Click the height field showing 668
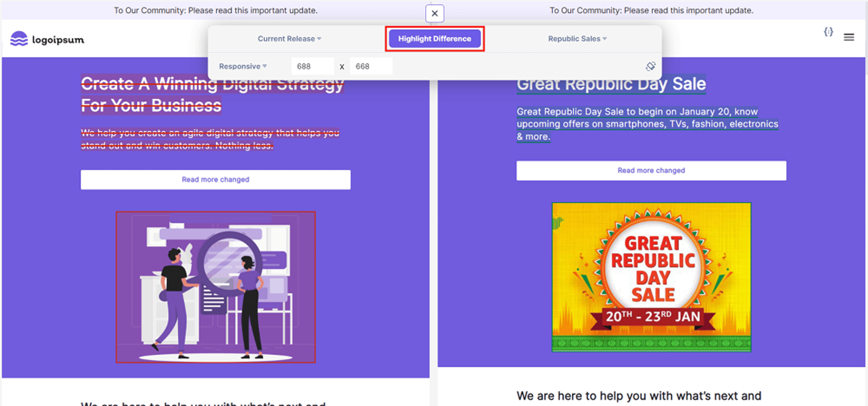Screen dimensions: 868x406 pyautogui.click(x=371, y=66)
